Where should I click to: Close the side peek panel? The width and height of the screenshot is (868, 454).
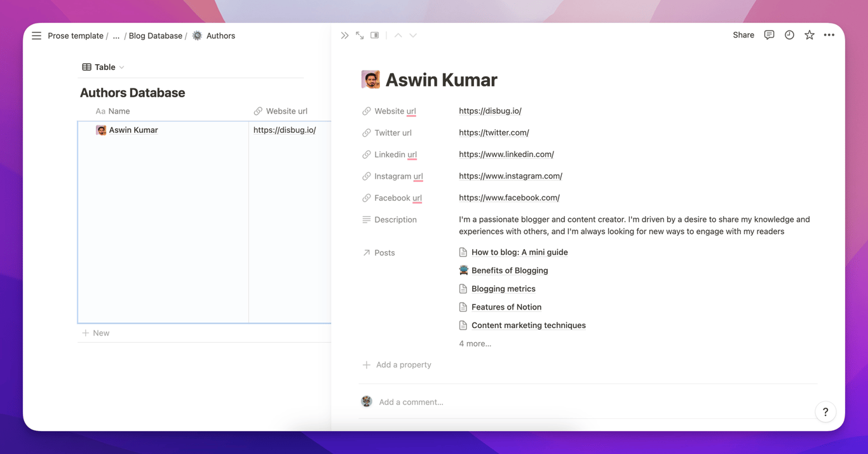click(x=344, y=36)
